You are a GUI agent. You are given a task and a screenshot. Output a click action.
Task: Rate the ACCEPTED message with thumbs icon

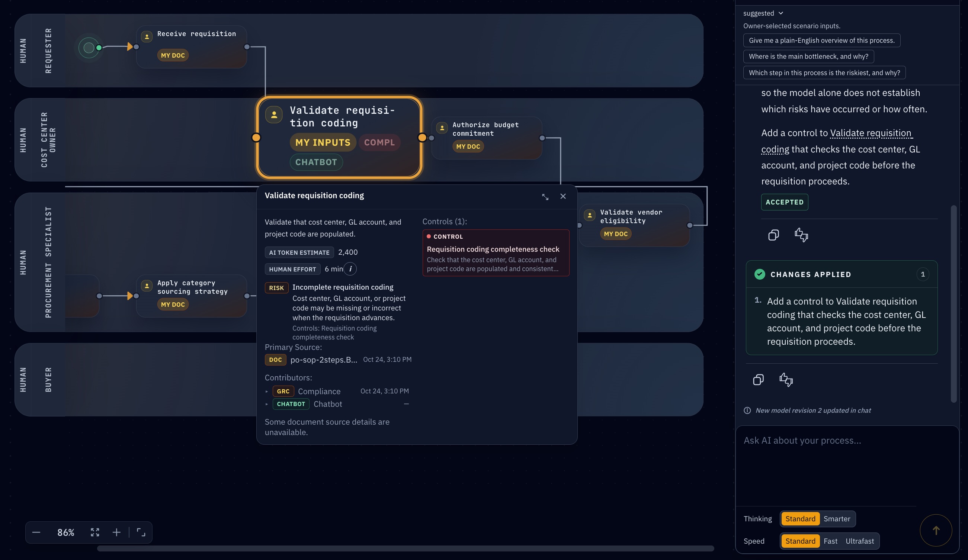click(801, 235)
